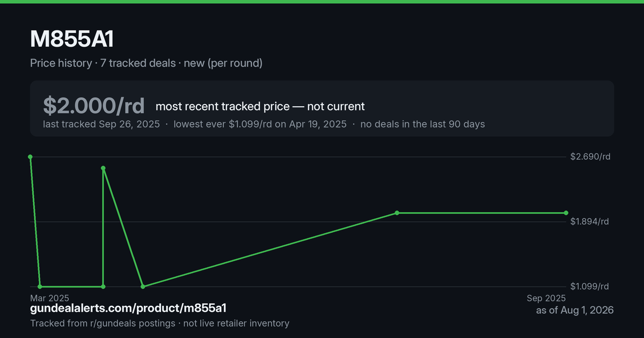Select the data point where line flattens
Viewport: 644px width, 338px height.
point(397,213)
